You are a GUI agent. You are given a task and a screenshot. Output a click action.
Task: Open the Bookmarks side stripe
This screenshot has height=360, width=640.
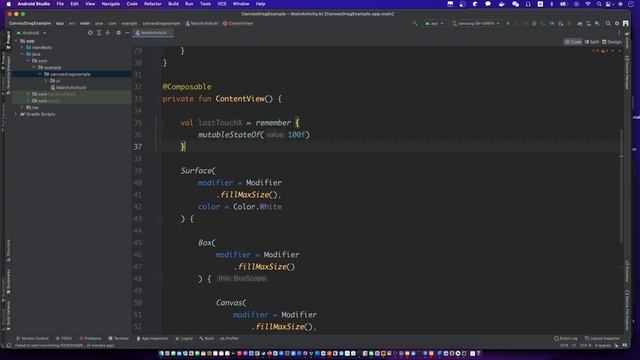(8, 281)
